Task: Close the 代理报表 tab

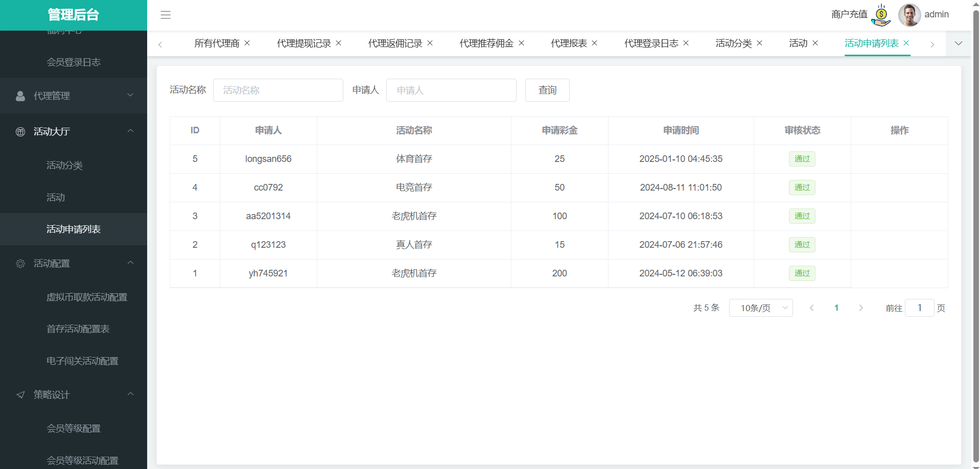Action: coord(595,43)
